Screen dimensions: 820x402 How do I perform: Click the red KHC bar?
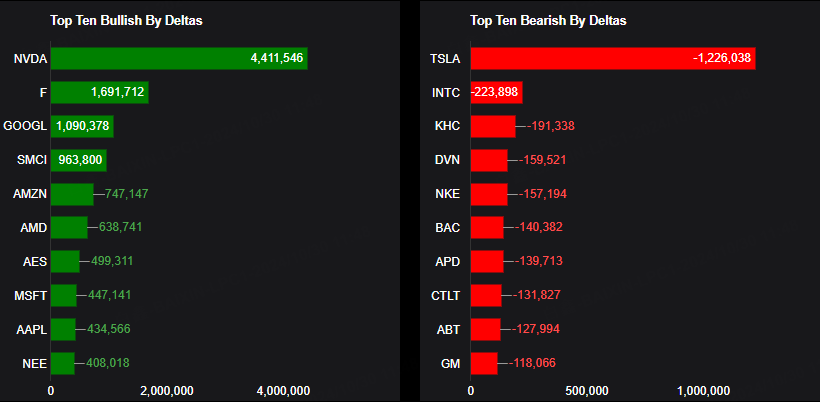click(492, 127)
